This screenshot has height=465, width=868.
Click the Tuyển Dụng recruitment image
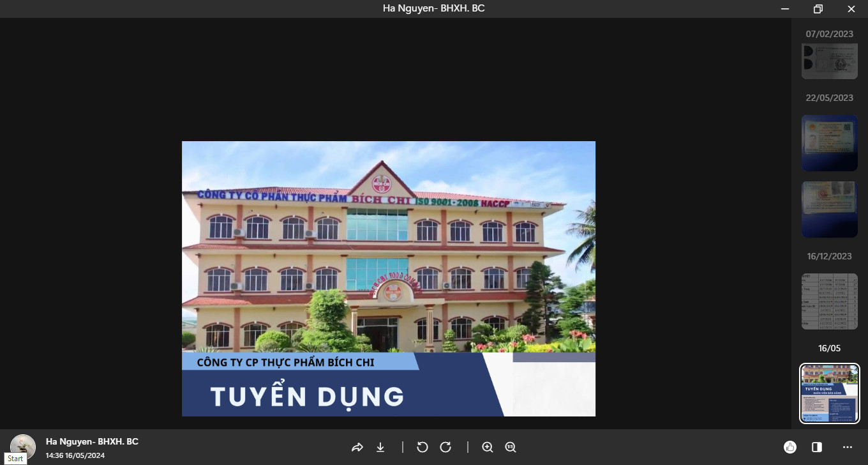point(388,278)
